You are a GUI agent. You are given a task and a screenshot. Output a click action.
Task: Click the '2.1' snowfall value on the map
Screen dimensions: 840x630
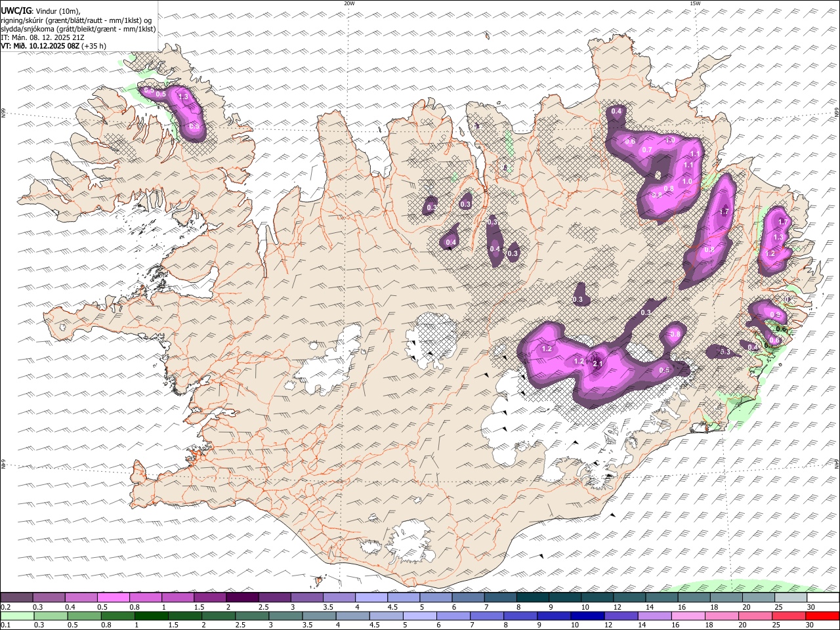click(x=597, y=364)
